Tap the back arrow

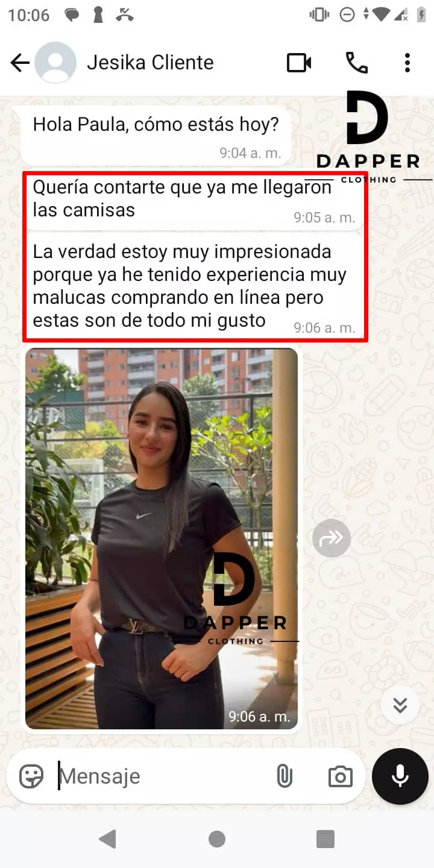20,63
